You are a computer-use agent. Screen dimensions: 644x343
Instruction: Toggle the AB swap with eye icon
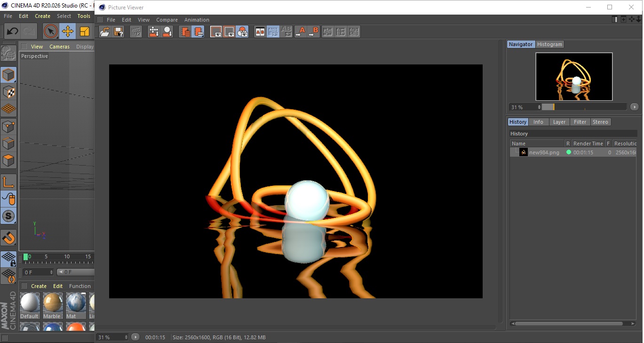click(x=273, y=32)
